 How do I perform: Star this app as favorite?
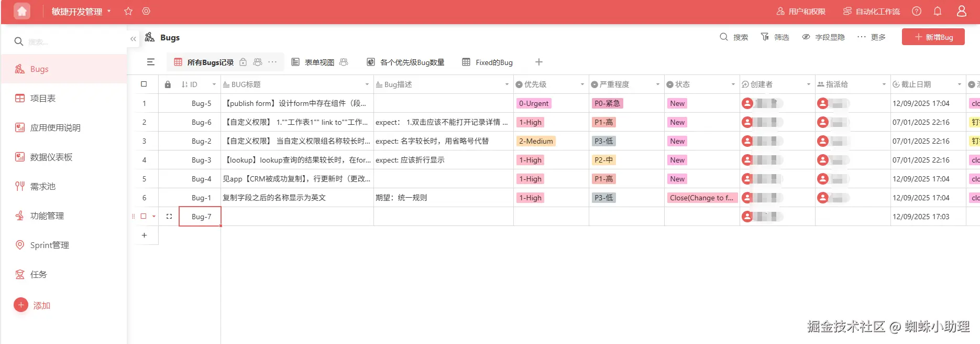[x=128, y=11]
